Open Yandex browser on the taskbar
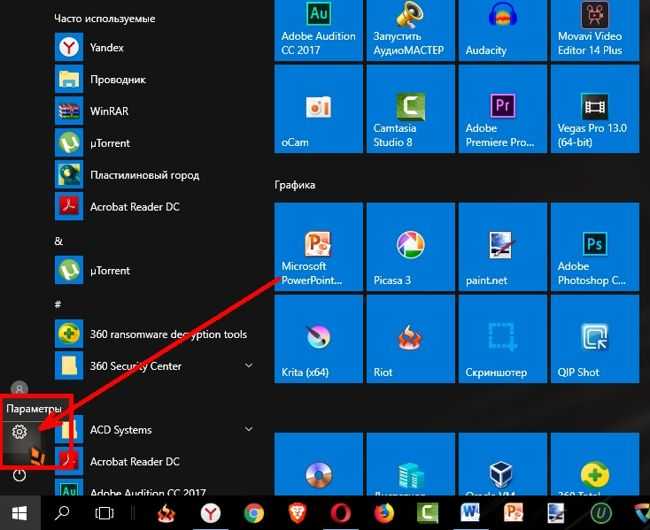The height and width of the screenshot is (530, 650). [211, 513]
